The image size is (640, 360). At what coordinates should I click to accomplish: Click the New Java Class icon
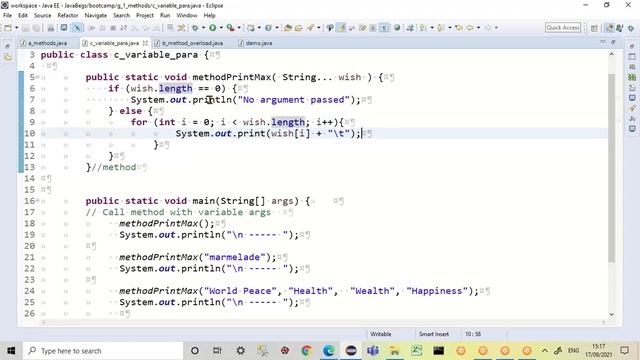[268, 28]
